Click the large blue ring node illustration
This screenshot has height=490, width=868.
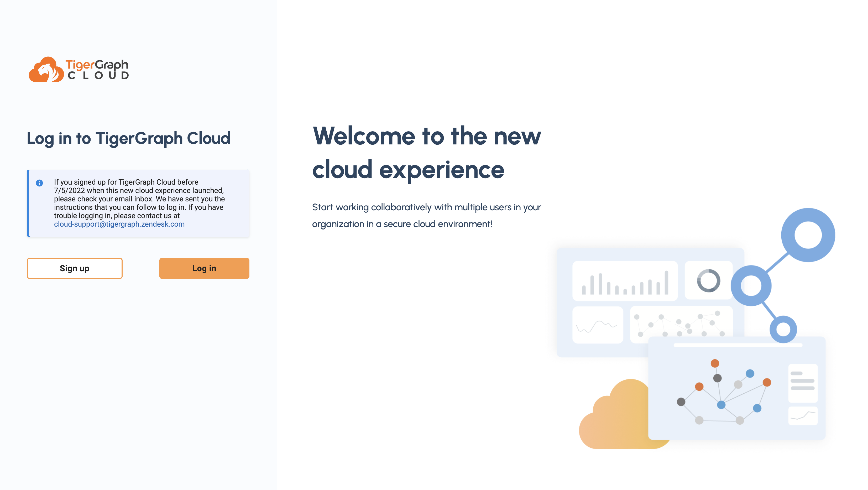click(x=808, y=235)
